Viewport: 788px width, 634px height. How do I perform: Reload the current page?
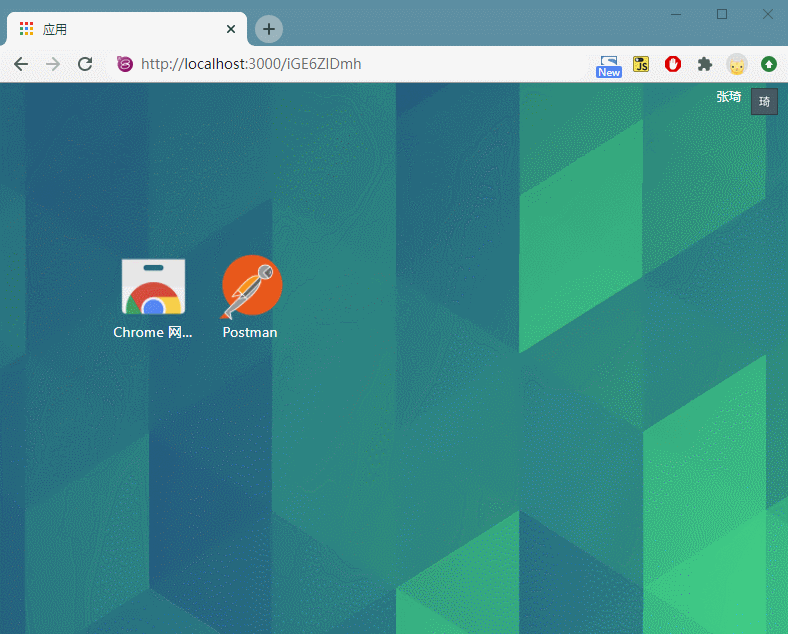[85, 64]
